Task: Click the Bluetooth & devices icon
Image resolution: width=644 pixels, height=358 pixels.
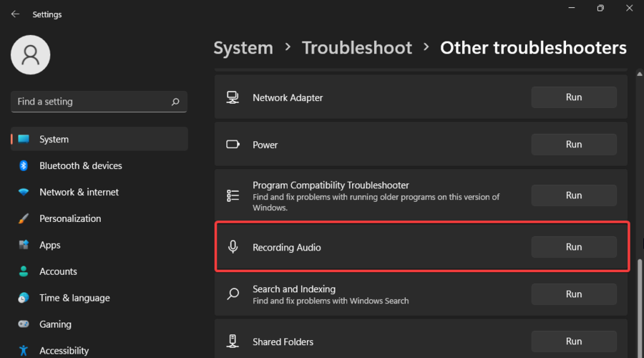Action: click(x=24, y=166)
